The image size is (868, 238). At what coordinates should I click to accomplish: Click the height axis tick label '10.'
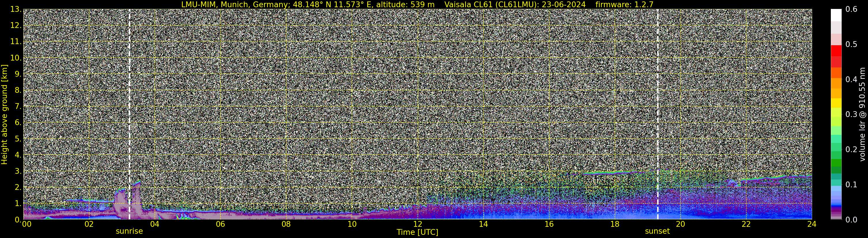point(16,58)
